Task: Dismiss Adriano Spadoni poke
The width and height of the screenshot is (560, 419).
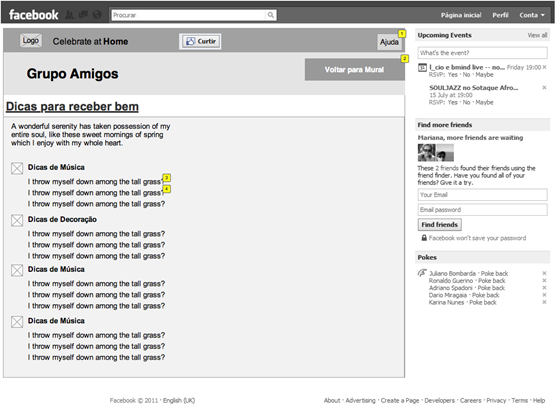Action: click(544, 288)
